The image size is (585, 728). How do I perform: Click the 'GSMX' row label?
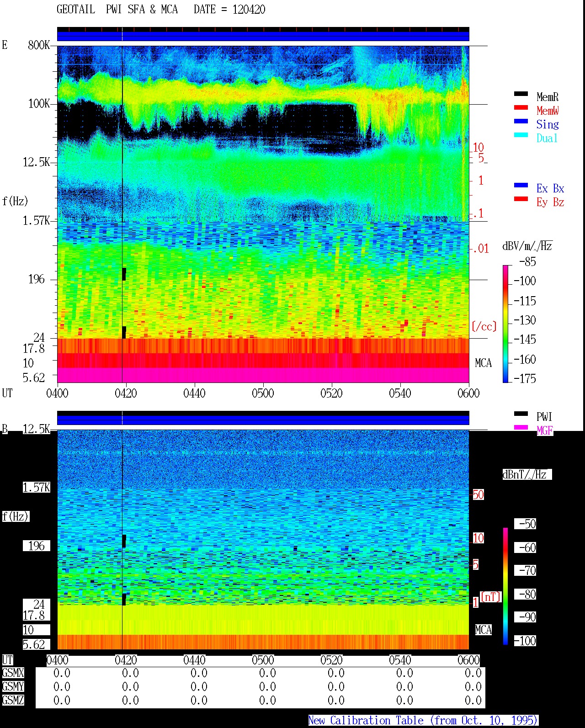tap(13, 673)
